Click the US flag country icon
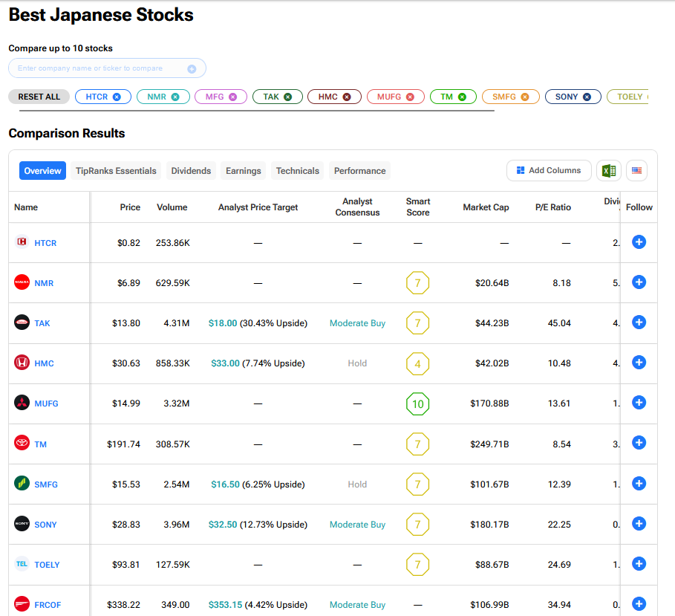 coord(636,171)
